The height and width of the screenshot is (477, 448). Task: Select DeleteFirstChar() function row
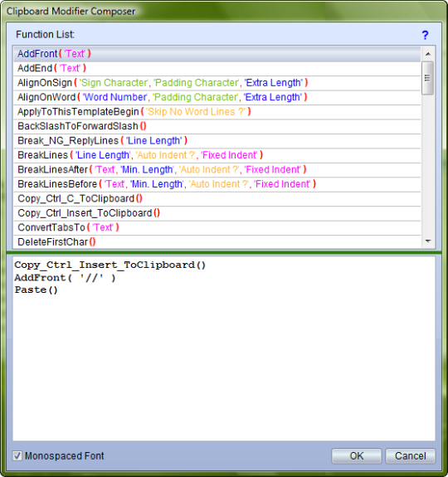(x=217, y=242)
